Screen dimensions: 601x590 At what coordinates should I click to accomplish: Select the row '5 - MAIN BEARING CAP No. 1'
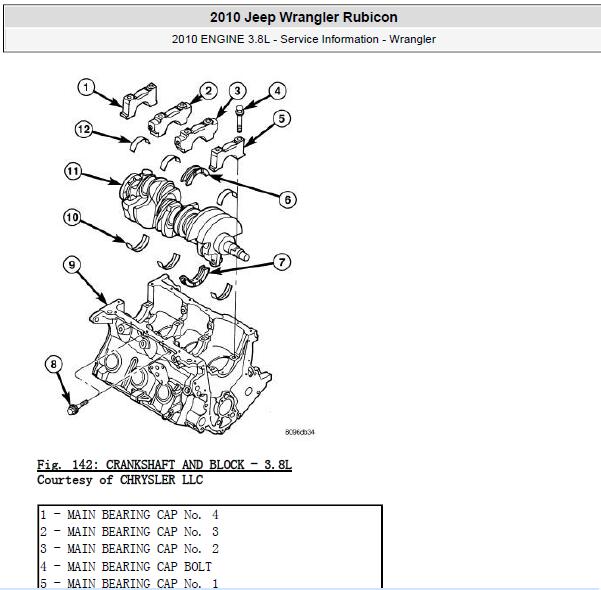pyautogui.click(x=210, y=583)
